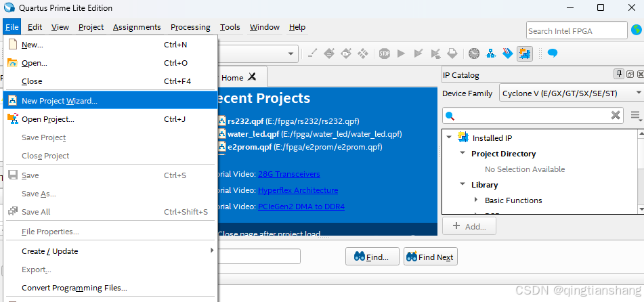
Task: Open the Tools menu
Action: point(230,27)
